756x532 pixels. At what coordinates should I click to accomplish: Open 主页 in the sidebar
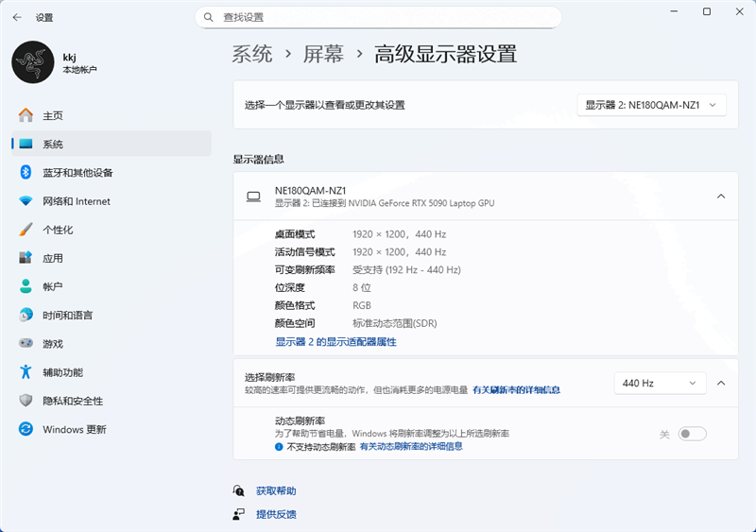point(112,116)
